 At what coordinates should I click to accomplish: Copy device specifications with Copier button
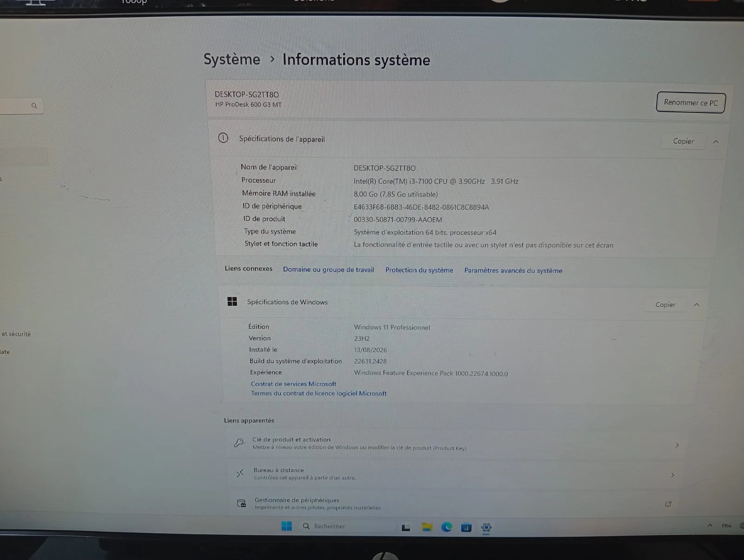[x=683, y=141]
